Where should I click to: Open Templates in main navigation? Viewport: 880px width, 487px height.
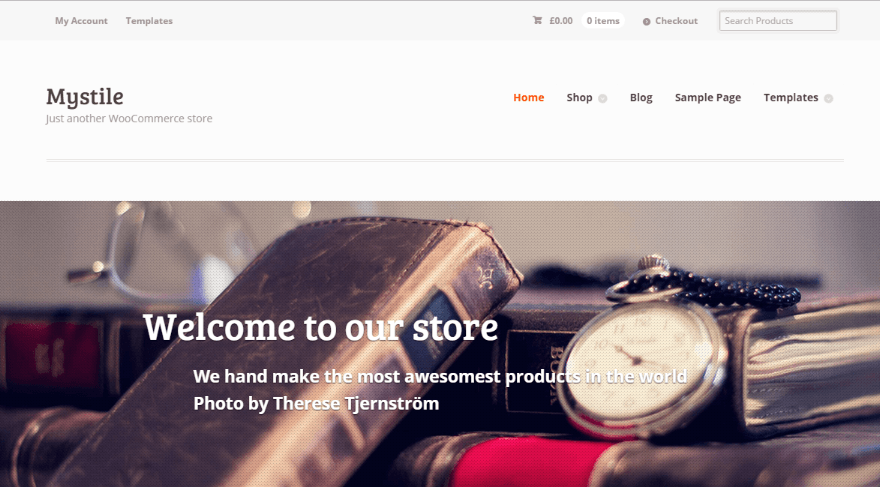pyautogui.click(x=791, y=98)
